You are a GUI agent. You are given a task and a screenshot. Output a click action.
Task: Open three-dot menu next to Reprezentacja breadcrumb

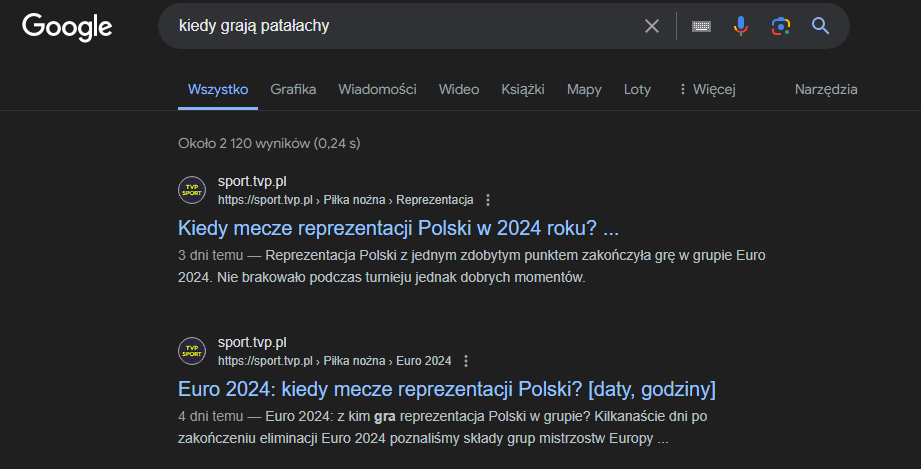(488, 200)
